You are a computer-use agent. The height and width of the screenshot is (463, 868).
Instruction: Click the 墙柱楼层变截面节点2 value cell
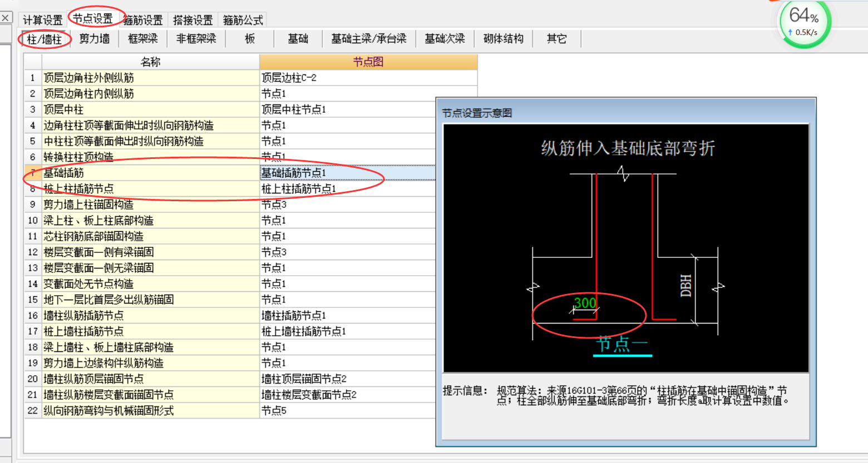tap(348, 395)
